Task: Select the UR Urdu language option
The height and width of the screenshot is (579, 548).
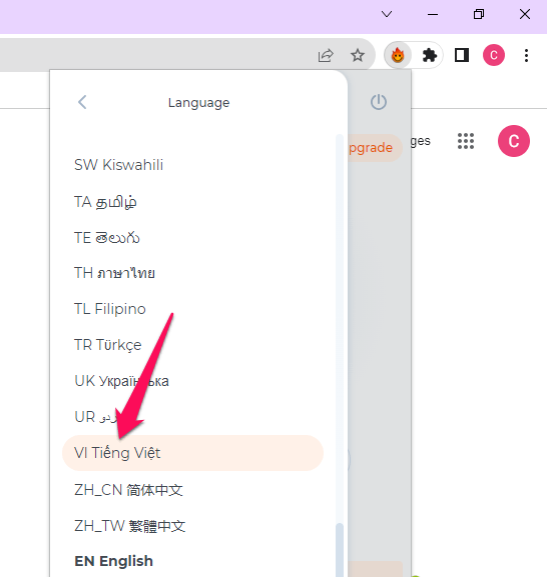Action: (193, 417)
